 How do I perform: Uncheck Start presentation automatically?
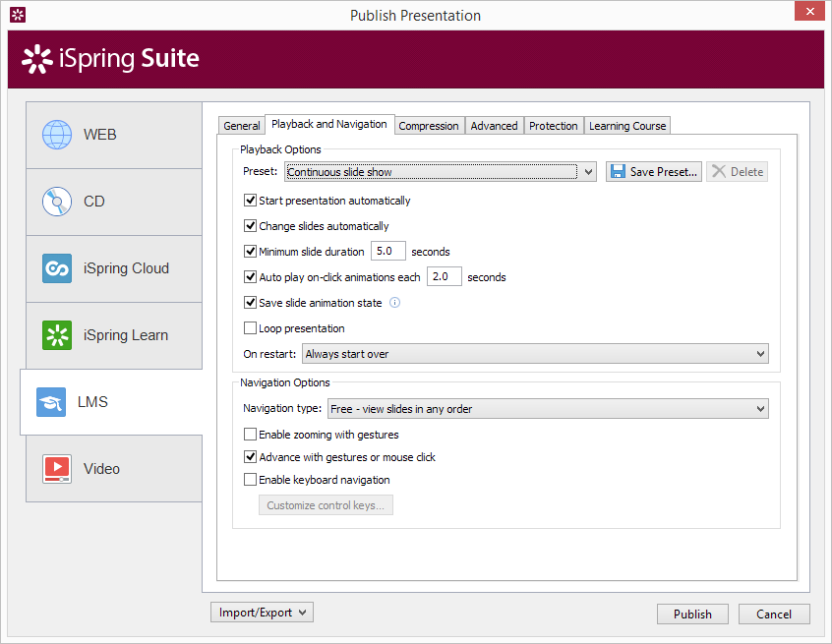(250, 200)
